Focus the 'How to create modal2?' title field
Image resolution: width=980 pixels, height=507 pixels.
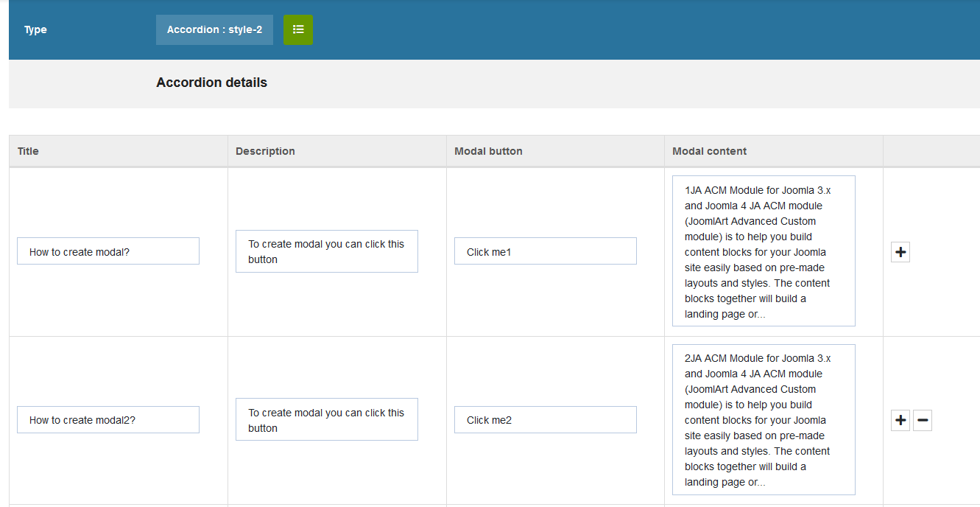(x=108, y=420)
